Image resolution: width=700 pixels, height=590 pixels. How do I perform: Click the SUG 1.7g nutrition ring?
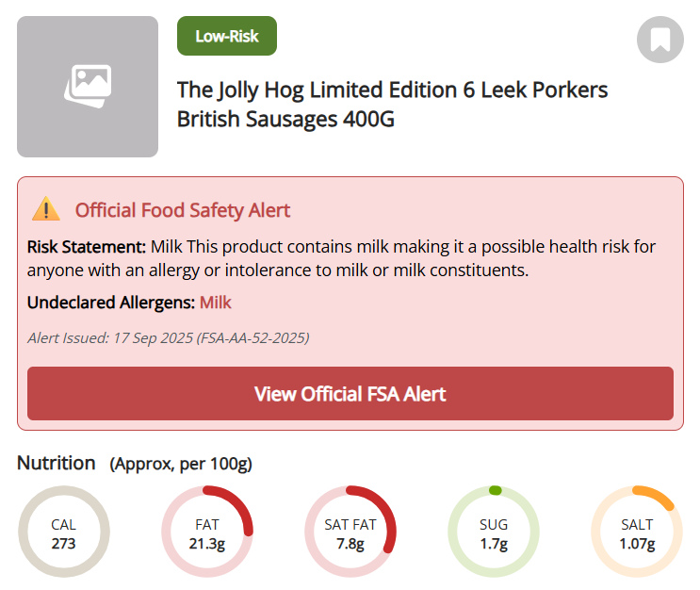pyautogui.click(x=494, y=533)
